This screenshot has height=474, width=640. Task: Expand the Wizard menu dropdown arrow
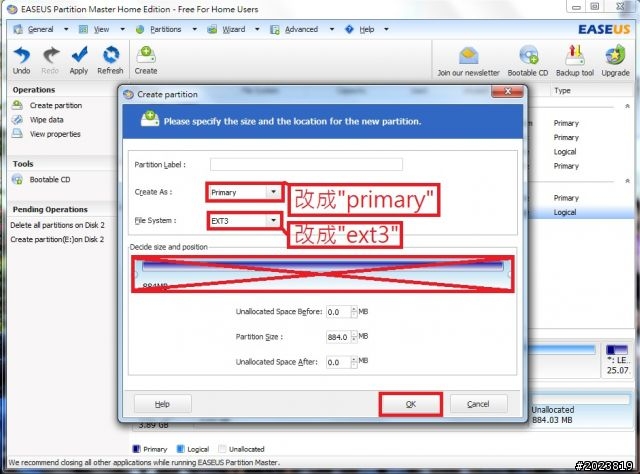tap(257, 29)
